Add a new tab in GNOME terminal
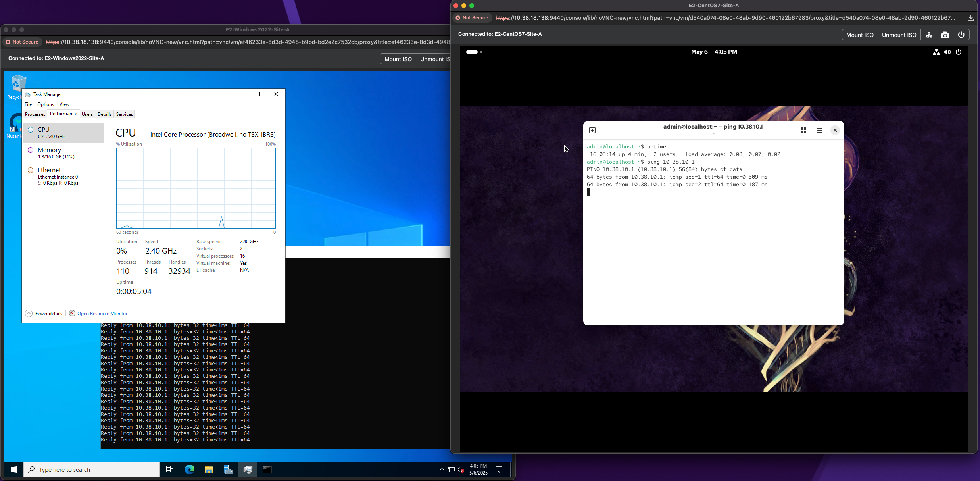This screenshot has width=980, height=481. coord(592,130)
